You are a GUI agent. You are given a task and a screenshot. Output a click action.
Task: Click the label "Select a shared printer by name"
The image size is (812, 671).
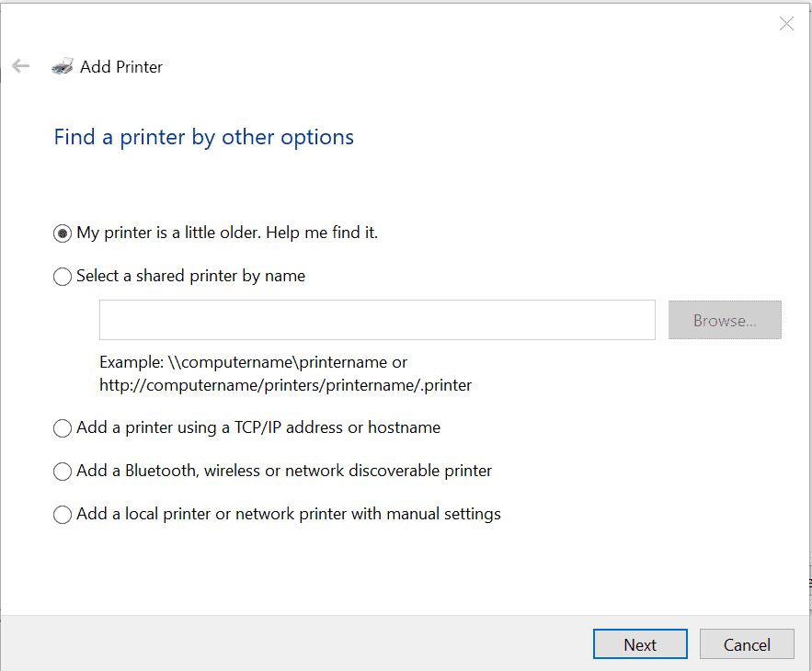pyautogui.click(x=191, y=276)
